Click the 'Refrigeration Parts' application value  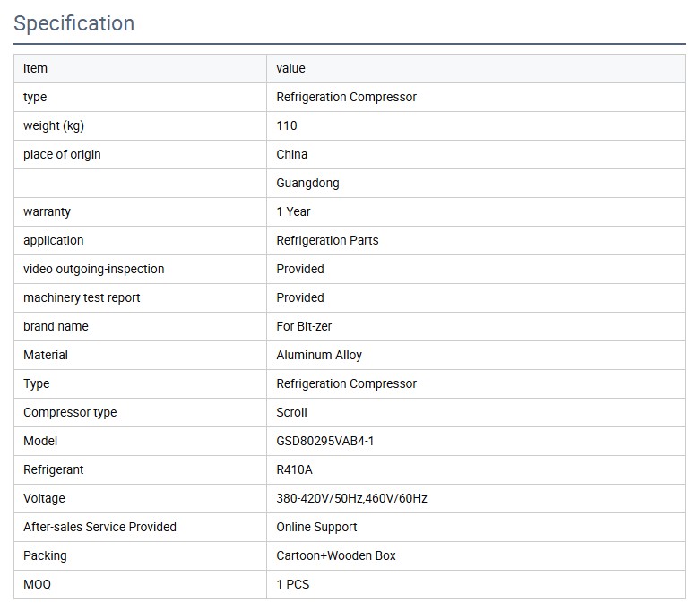point(327,240)
